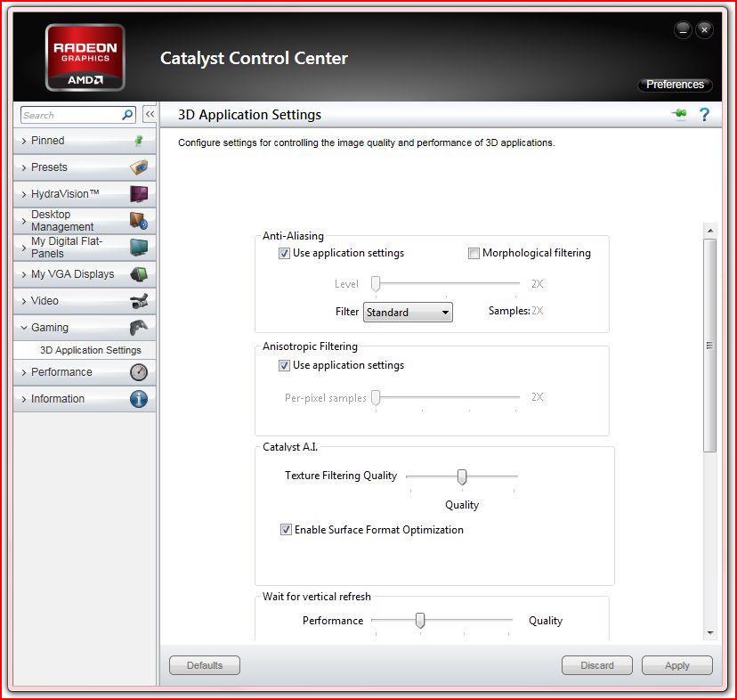
Task: Click the Wait for vertical refresh slider handle
Action: click(x=420, y=621)
